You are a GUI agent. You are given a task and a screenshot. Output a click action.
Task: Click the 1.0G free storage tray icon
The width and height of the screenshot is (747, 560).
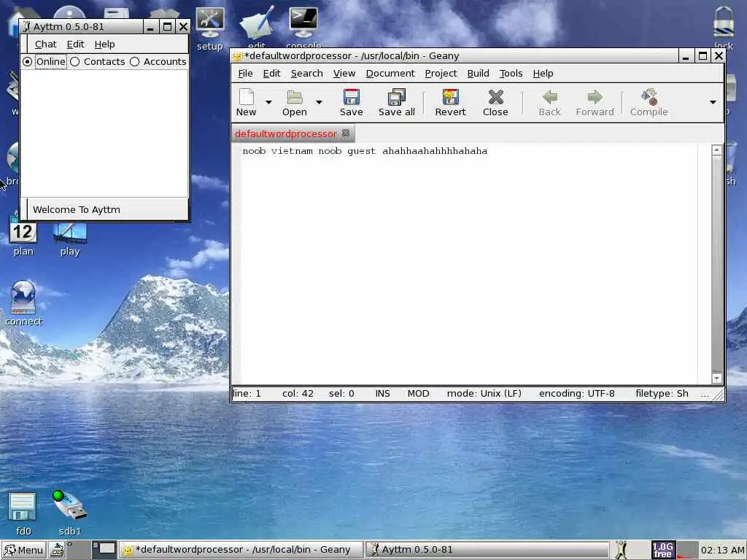662,550
